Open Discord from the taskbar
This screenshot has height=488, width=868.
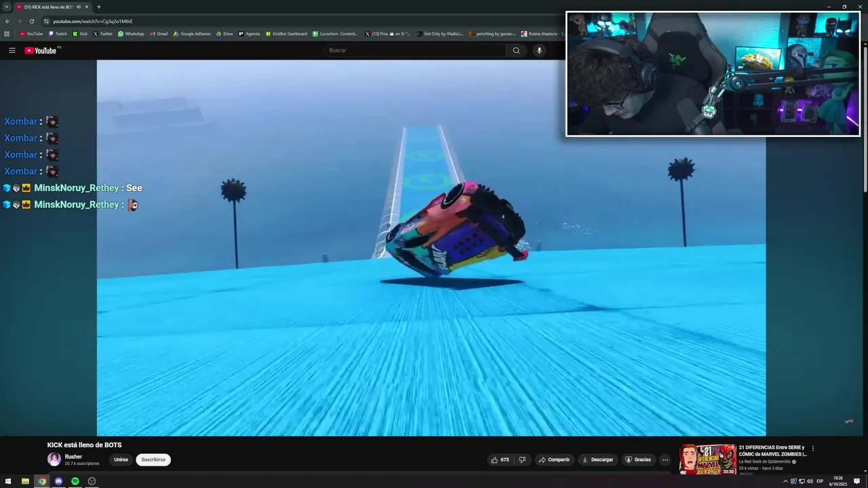click(58, 481)
